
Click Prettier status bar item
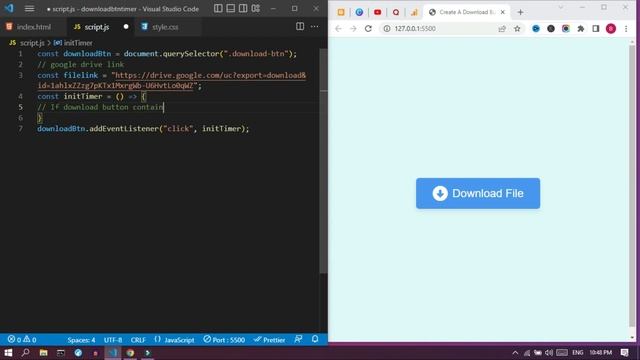pyautogui.click(x=269, y=340)
